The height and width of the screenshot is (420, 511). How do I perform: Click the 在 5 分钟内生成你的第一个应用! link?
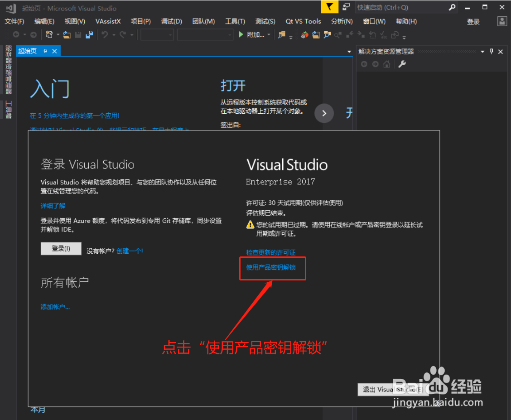tap(75, 116)
